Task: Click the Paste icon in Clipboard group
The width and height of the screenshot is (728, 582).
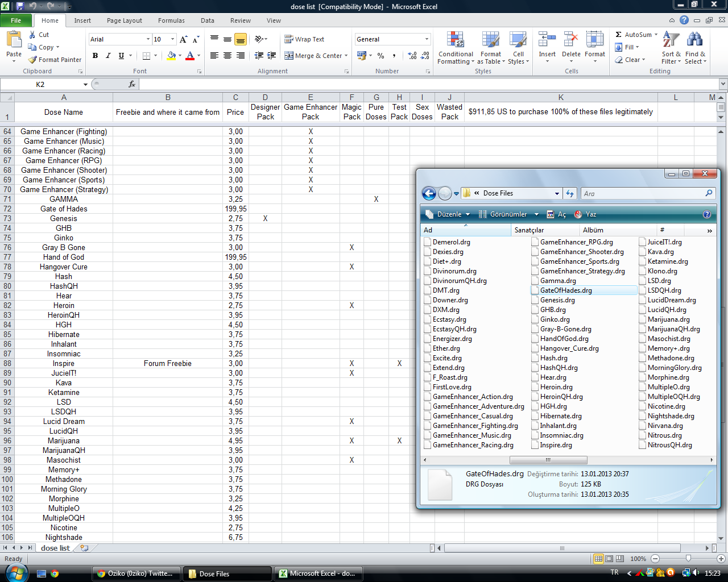Action: coord(14,40)
